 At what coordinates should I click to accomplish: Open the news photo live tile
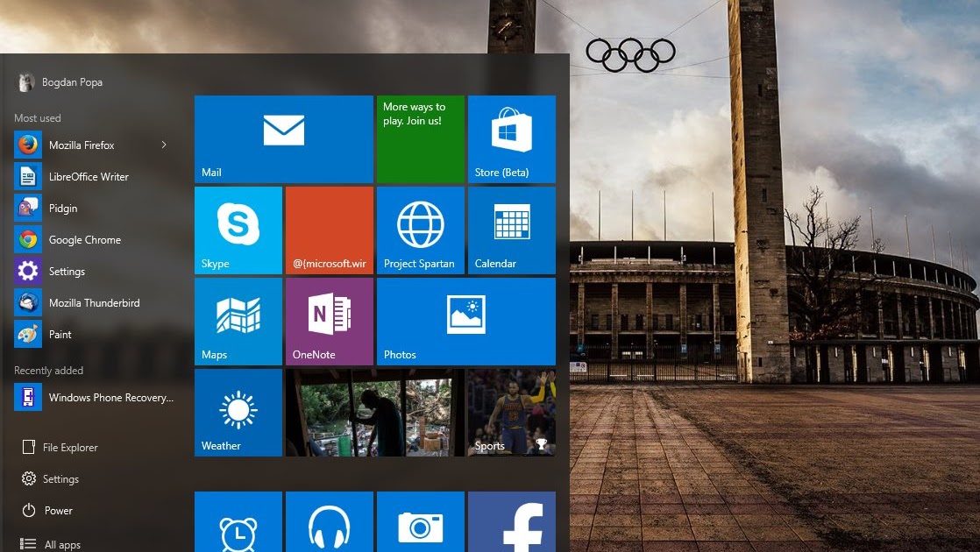(x=375, y=413)
